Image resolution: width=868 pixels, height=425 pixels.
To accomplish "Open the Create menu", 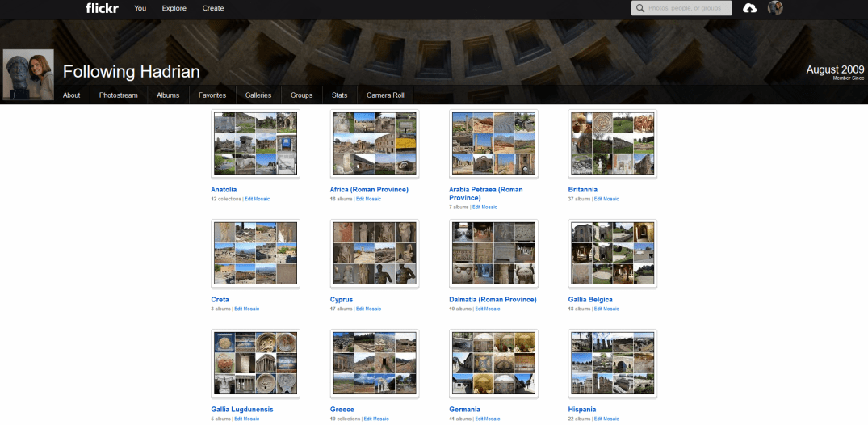I will pos(213,8).
